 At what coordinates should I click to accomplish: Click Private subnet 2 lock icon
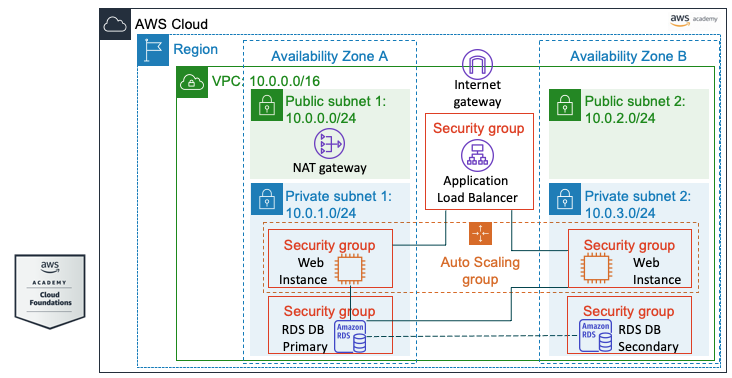tap(564, 199)
